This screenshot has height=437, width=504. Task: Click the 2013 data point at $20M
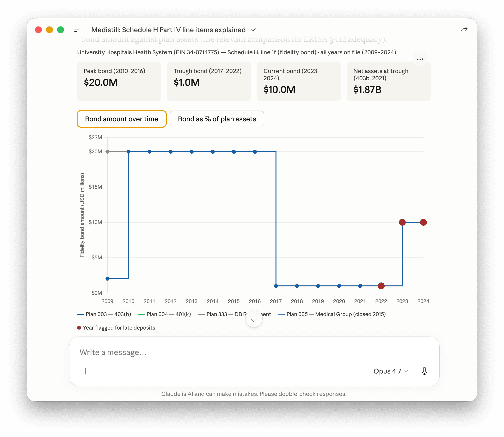click(191, 152)
